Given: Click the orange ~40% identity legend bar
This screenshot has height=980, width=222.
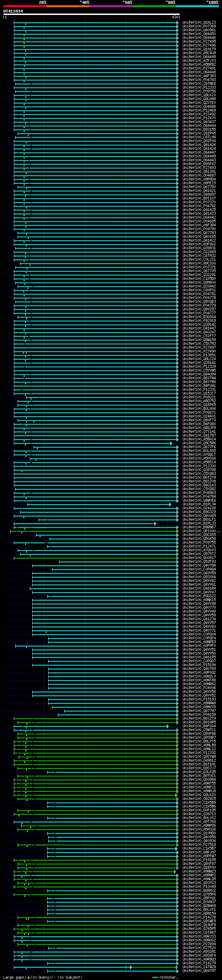Looking at the screenshot, I should point(68,6).
